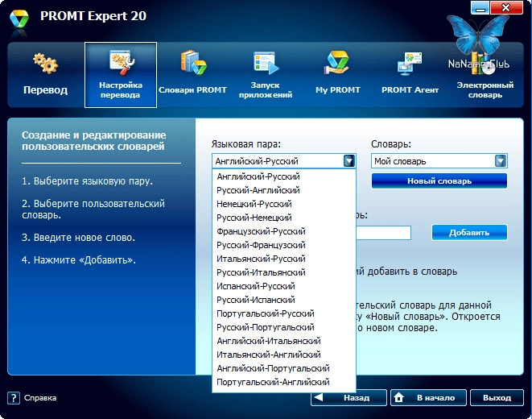Screen dimensions: 532x419
Task: Go back with the Назад button
Action: [348, 397]
